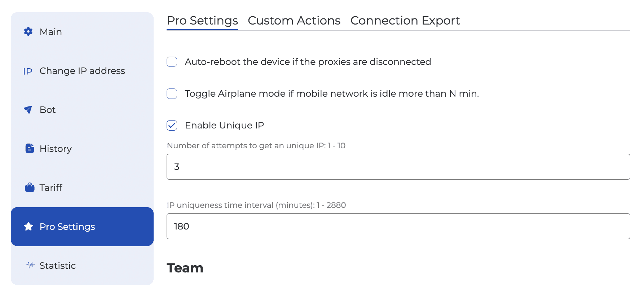
Task: Open the Connection Export tab
Action: tap(405, 21)
